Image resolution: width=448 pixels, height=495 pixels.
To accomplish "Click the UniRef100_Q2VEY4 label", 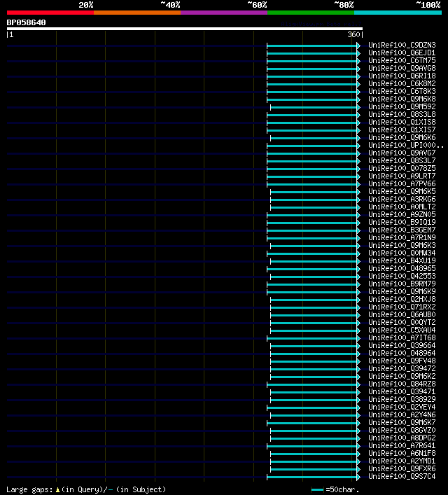I will [402, 407].
